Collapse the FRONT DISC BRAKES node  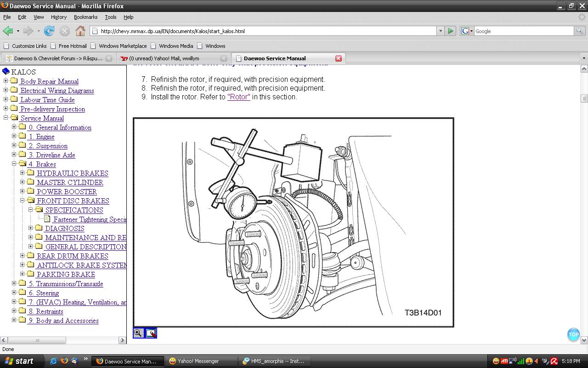click(22, 201)
